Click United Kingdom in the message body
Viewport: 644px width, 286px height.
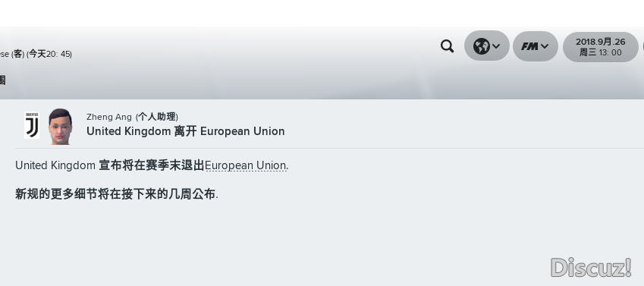55,165
